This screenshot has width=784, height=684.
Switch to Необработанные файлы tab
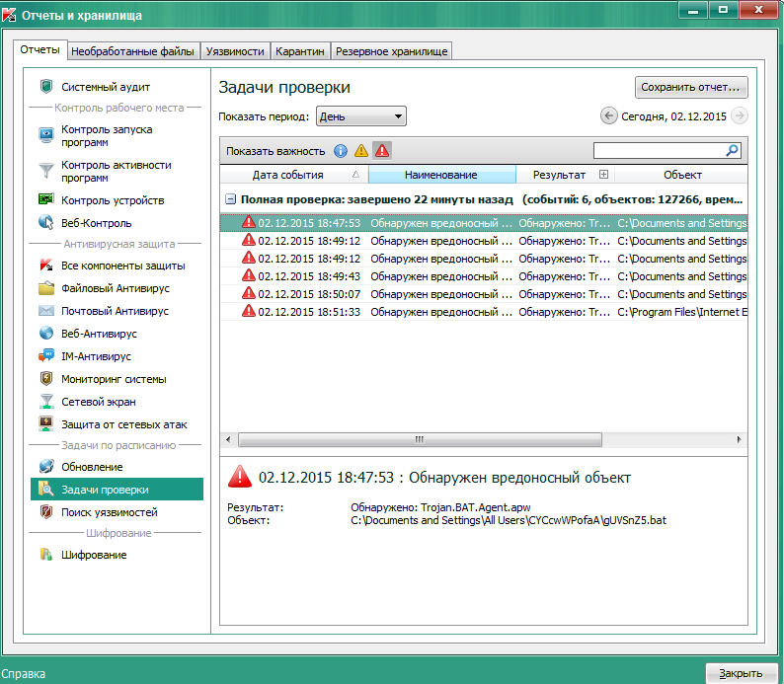[x=133, y=51]
